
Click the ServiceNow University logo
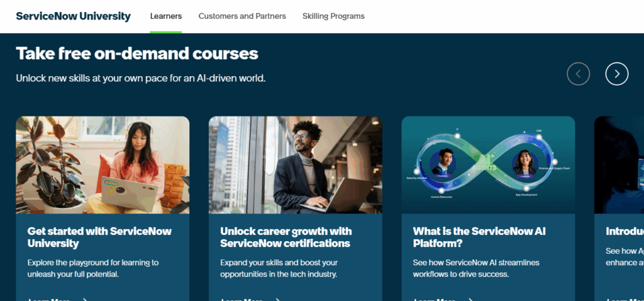[x=73, y=16]
